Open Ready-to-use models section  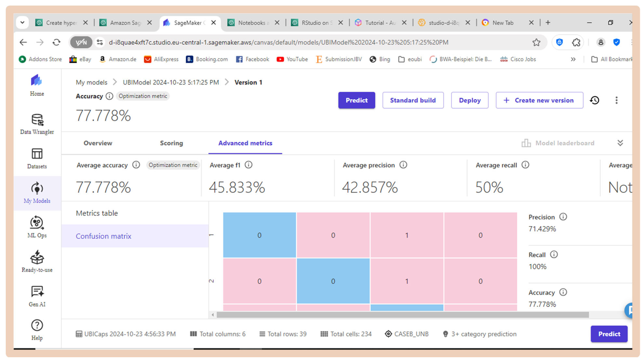click(37, 261)
